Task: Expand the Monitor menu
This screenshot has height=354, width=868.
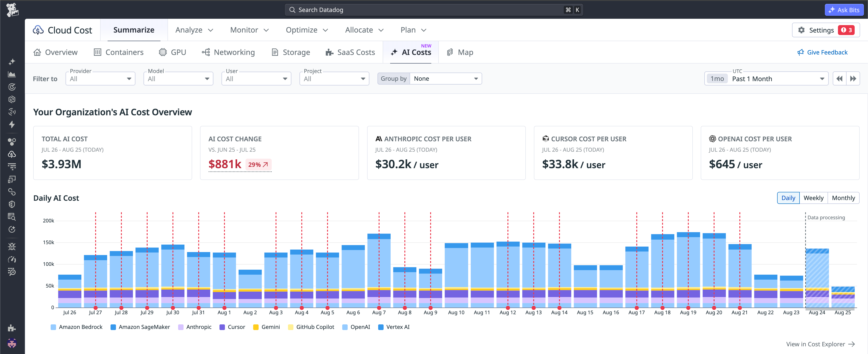Action: click(x=249, y=30)
